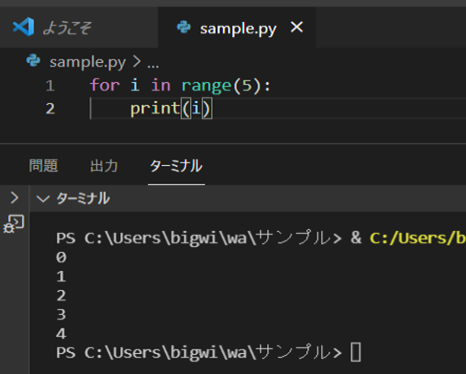Click the yellow C:/Users/b path in terminal
This screenshot has height=374, width=466.
click(418, 238)
